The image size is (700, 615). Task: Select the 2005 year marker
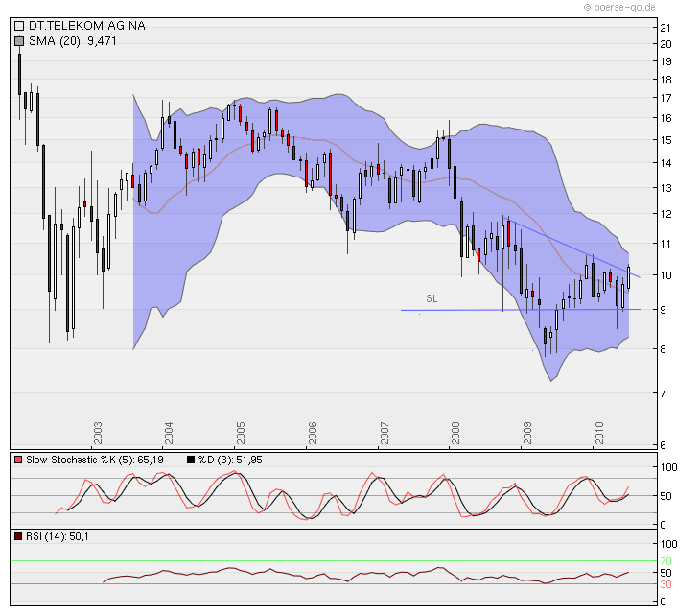point(241,433)
